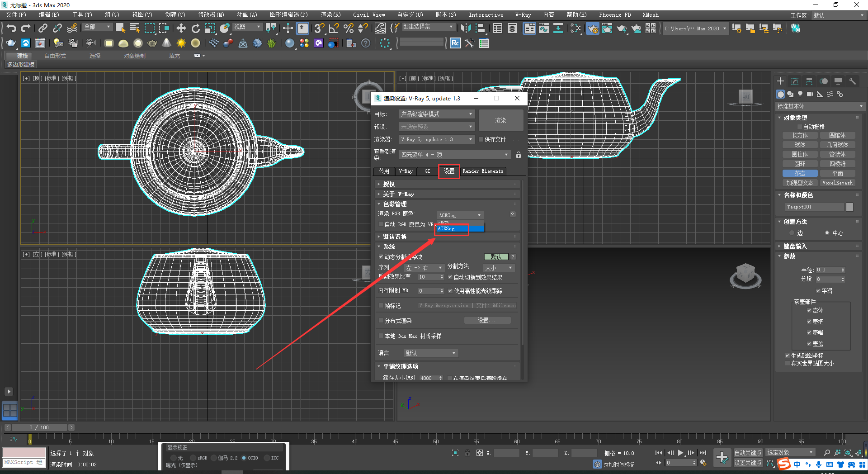Toggle the lock icon beside view dropdown
The image size is (868, 474).
(519, 155)
